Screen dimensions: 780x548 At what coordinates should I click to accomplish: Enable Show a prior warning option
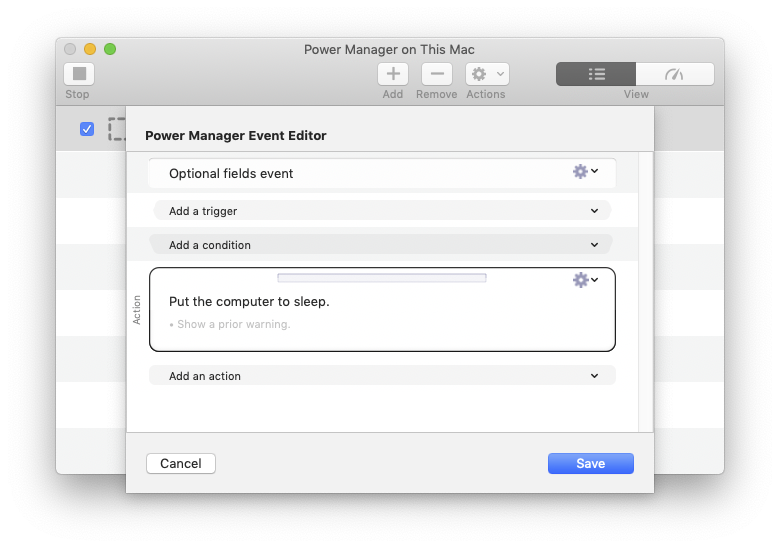tap(230, 324)
